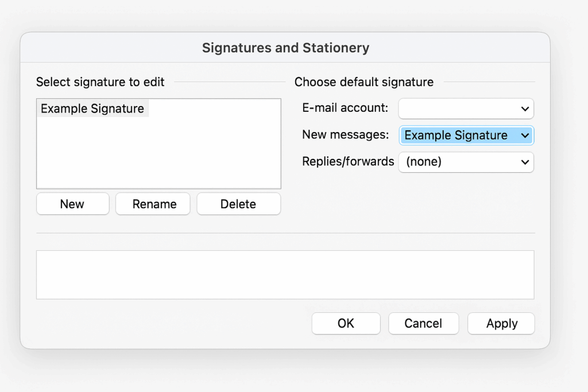Open the E-mail account dropdown chevron

pos(525,108)
